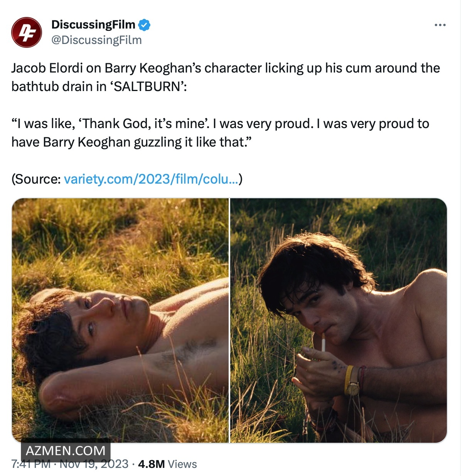Click the blue verified badge

[144, 25]
